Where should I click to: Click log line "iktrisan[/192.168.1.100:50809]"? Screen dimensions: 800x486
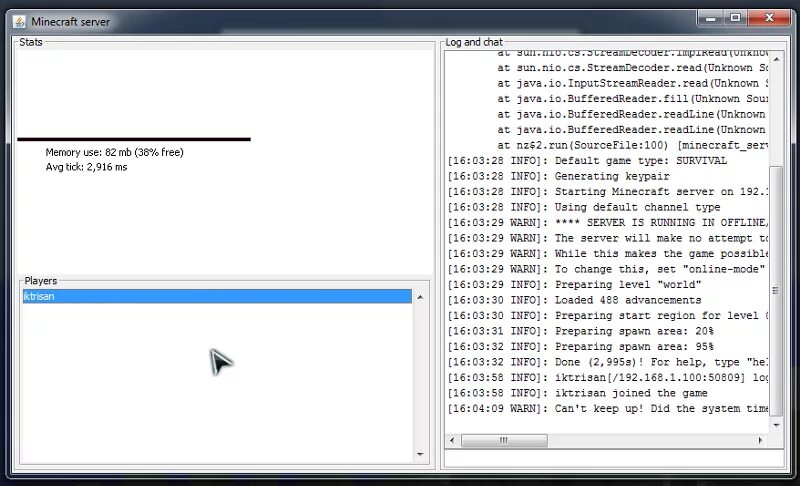pyautogui.click(x=608, y=377)
